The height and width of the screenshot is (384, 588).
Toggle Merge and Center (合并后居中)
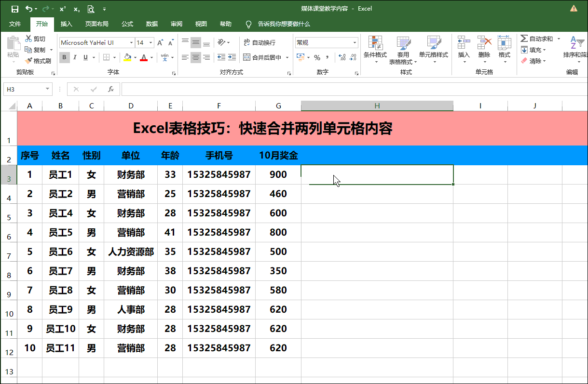click(x=262, y=57)
